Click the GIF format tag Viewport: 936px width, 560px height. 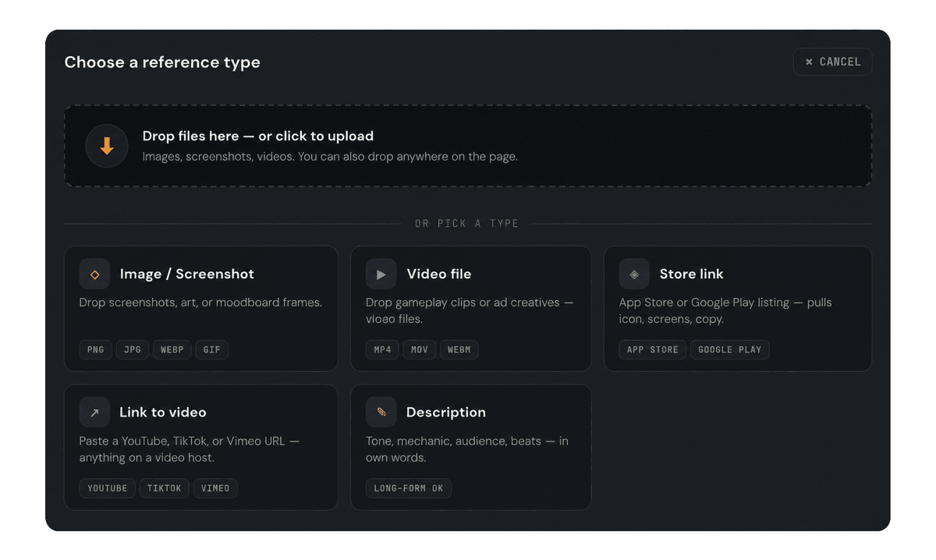pos(211,349)
